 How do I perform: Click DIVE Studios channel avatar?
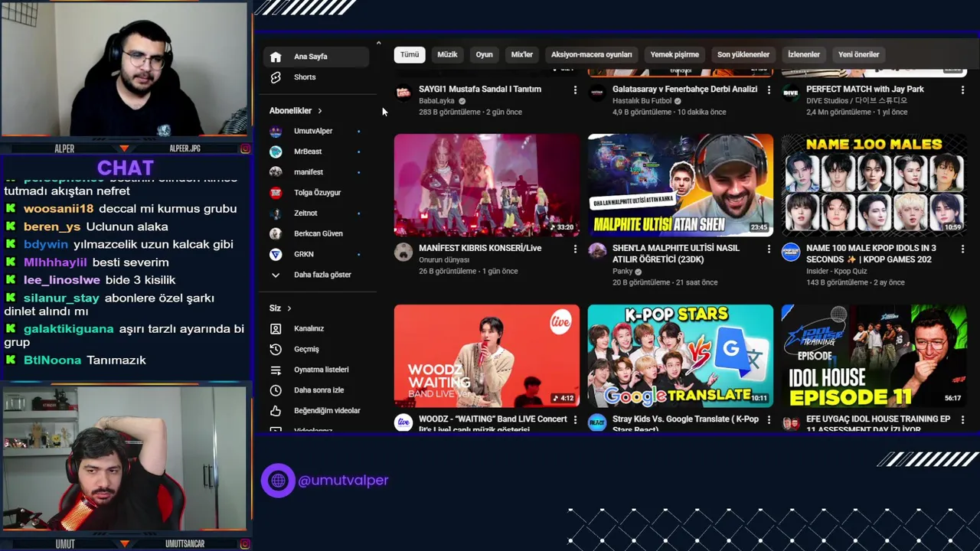click(790, 93)
